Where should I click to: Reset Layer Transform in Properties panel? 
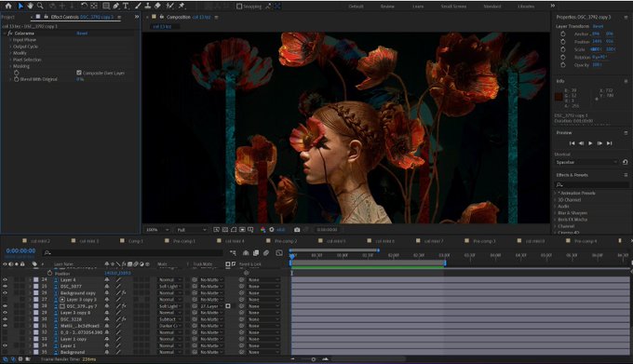598,26
